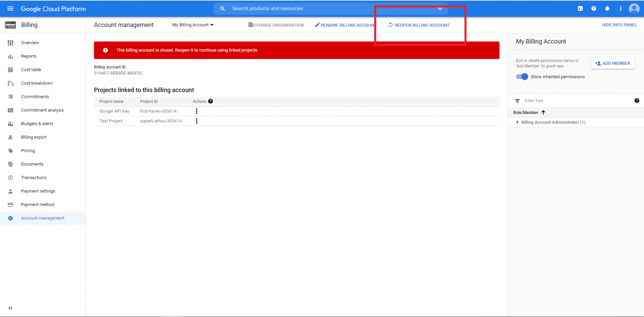This screenshot has height=317, width=644.
Task: Click Hide Info Panel link
Action: (619, 25)
